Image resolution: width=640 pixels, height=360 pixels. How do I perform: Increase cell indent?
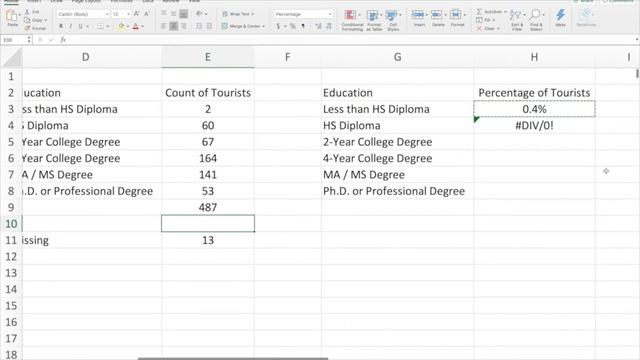[x=209, y=26]
